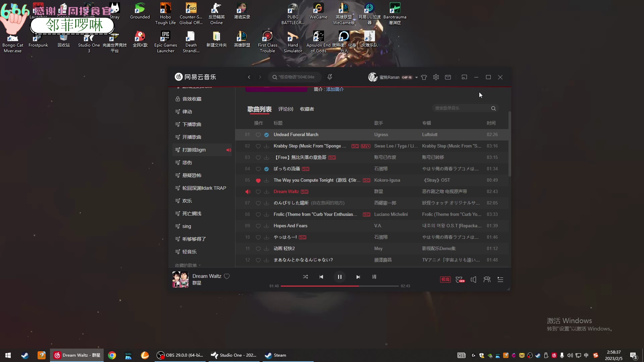Unlike The Way you Compute Tonight

[258, 180]
